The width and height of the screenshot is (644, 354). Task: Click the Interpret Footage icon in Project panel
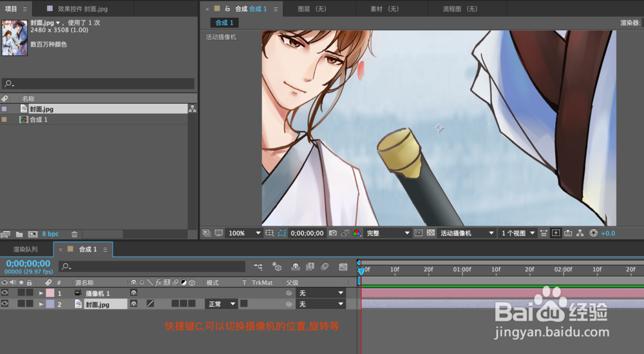point(5,234)
